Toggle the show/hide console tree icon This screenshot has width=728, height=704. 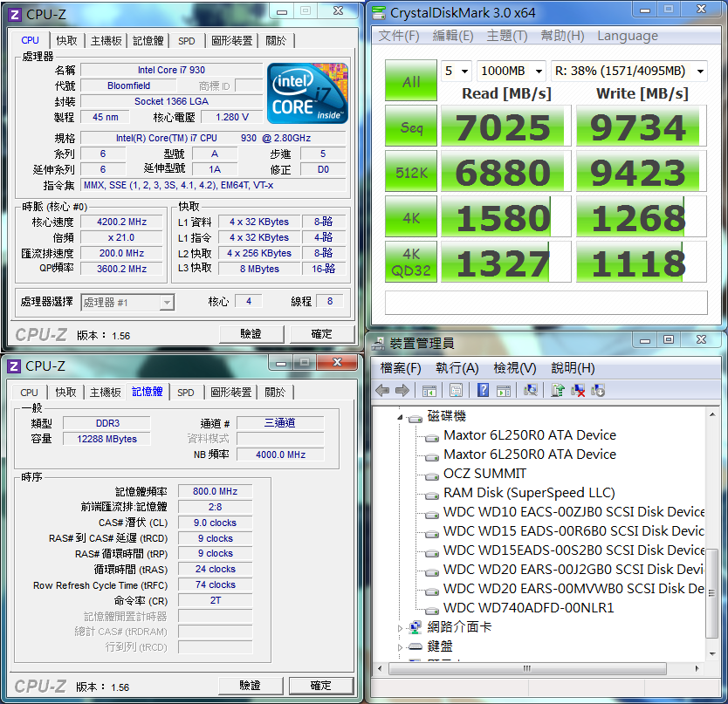pos(429,390)
